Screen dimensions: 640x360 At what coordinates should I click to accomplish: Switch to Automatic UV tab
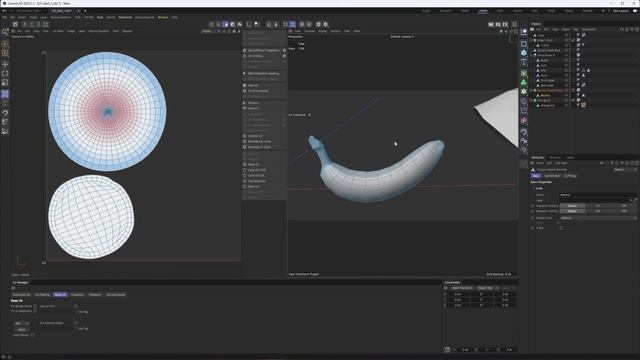click(x=21, y=295)
